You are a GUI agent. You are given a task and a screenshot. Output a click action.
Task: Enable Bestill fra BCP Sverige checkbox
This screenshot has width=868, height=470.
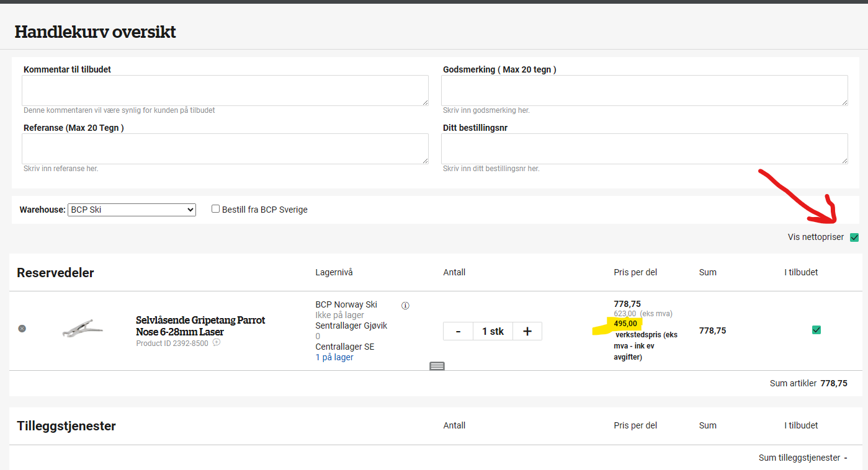[x=216, y=209]
